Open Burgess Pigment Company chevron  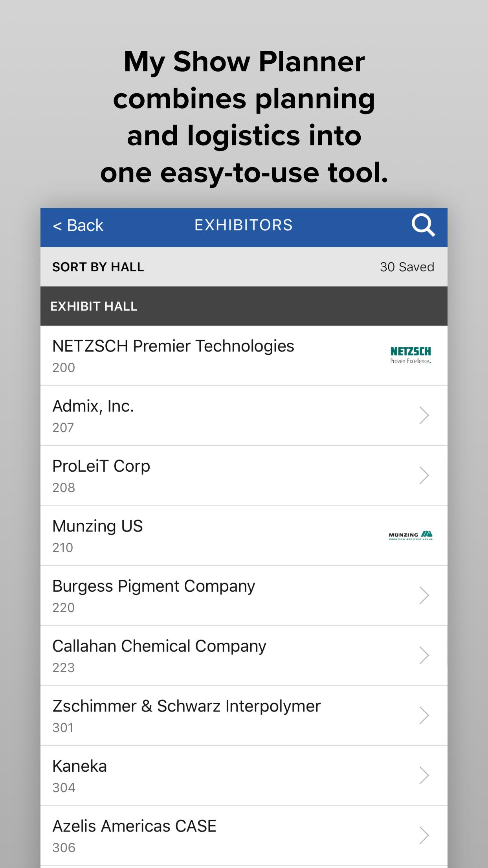click(424, 596)
